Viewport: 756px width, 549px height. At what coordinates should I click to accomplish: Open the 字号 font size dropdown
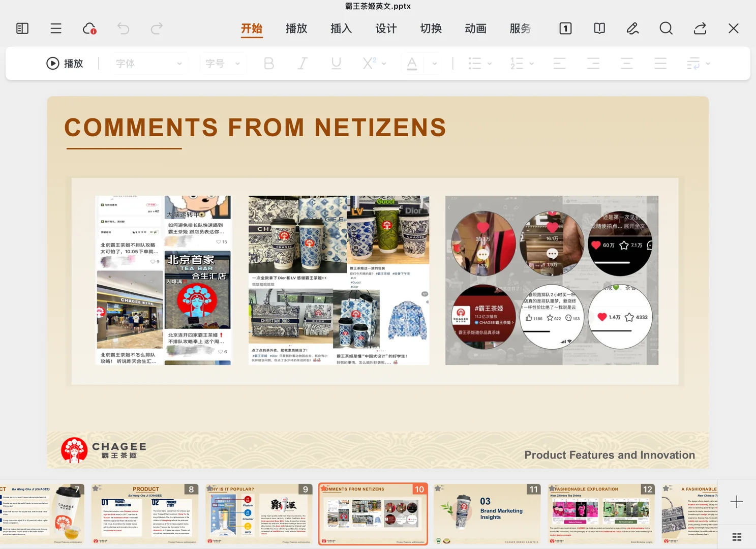click(x=223, y=64)
